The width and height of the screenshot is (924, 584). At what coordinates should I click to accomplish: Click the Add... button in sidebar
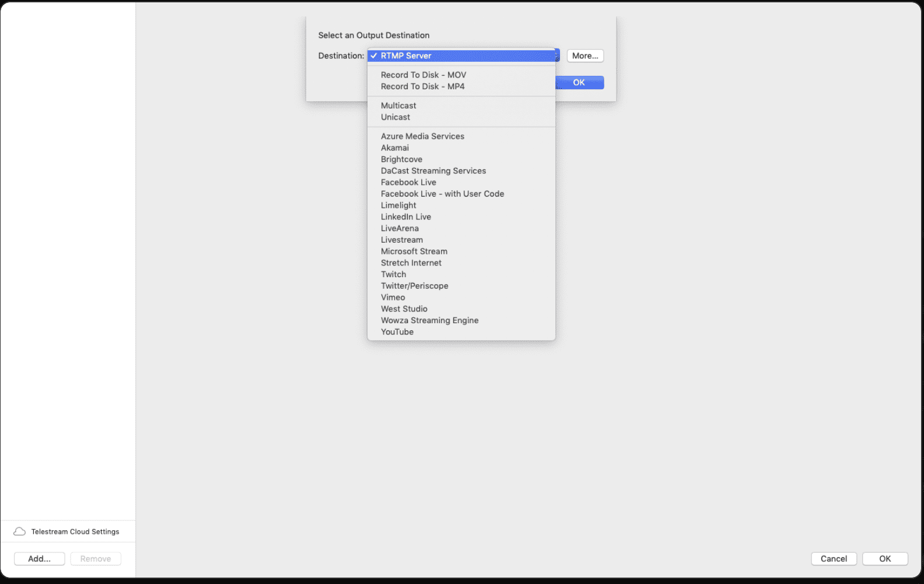pos(40,559)
